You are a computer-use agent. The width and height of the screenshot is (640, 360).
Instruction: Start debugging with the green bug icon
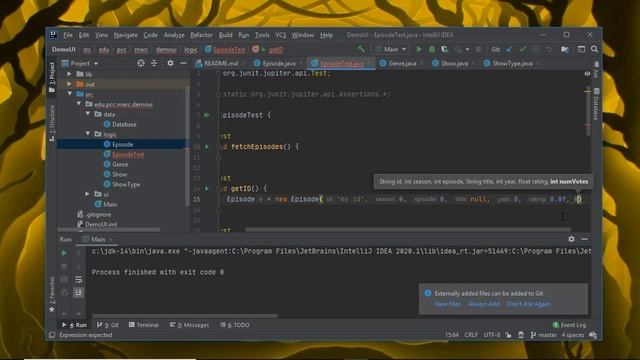click(x=432, y=49)
